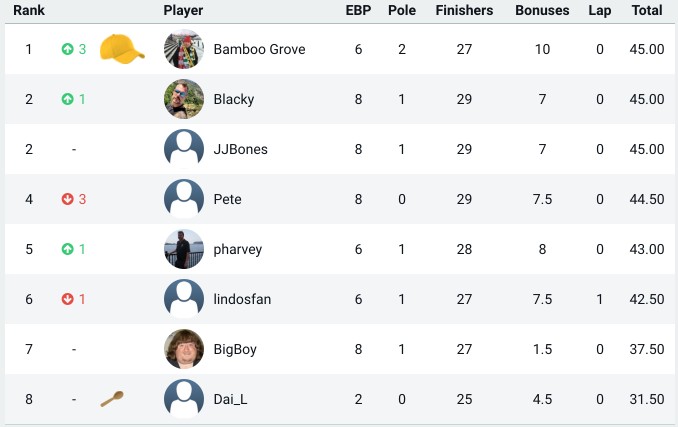
Task: Click green up arrow in Blacky's row
Action: click(67, 99)
